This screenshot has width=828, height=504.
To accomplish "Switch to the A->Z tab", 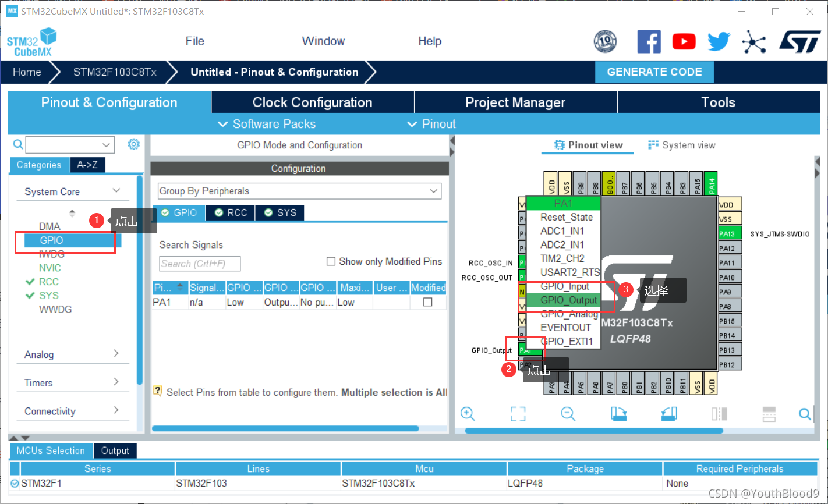I will point(87,165).
